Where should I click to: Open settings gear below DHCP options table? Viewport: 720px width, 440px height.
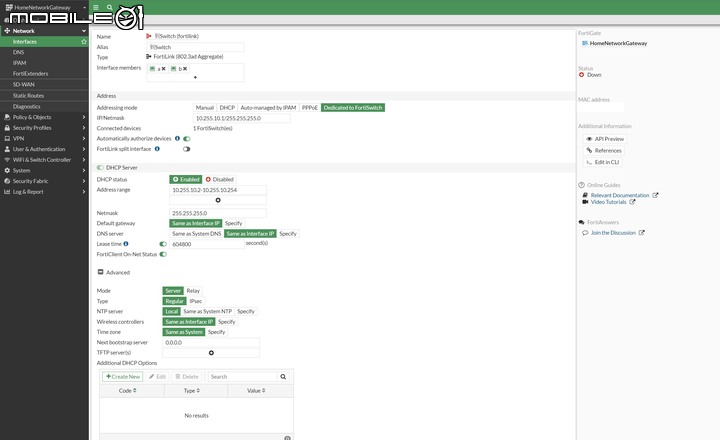tap(287, 438)
